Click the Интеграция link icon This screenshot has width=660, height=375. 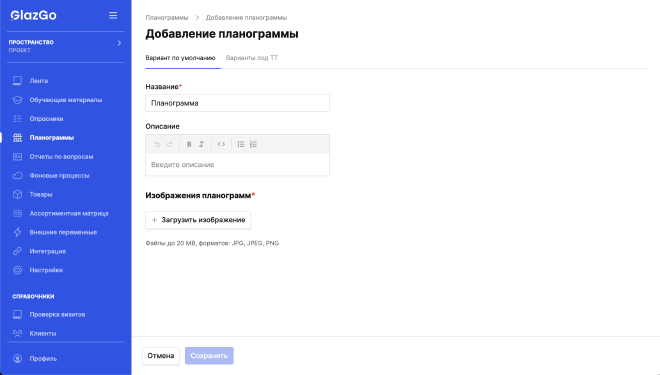17,251
